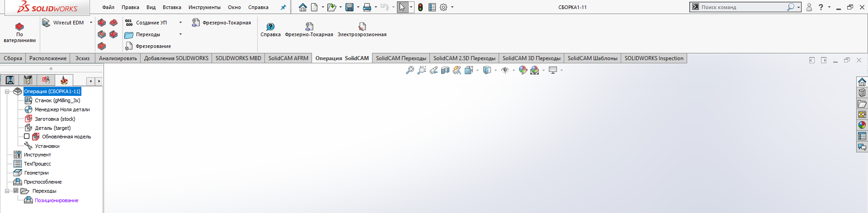This screenshot has width=868, height=213.
Task: Open the Вставка menu
Action: (172, 7)
